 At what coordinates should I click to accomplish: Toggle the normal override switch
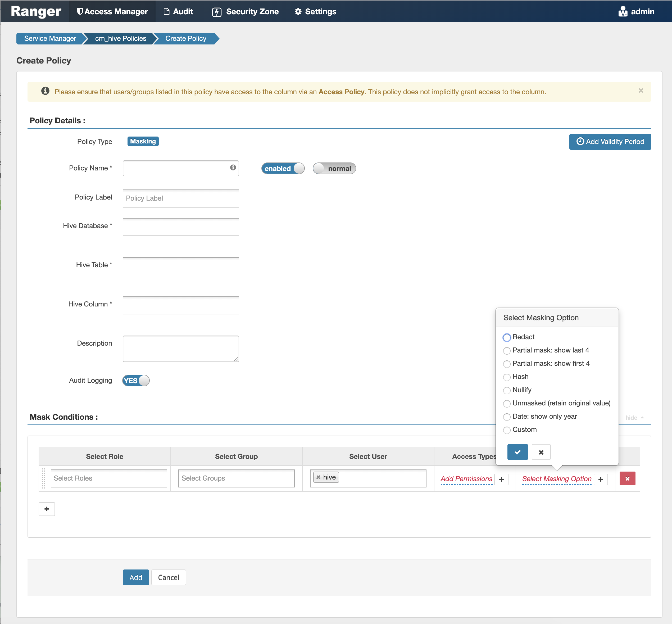click(334, 168)
